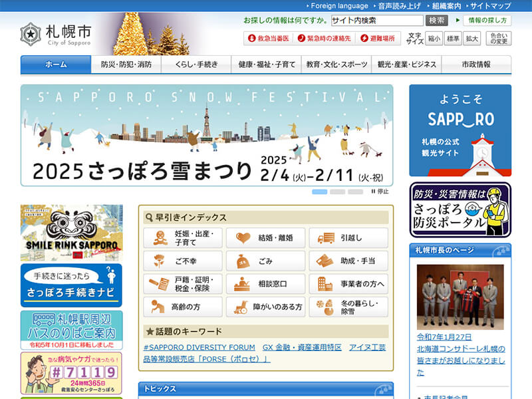The width and height of the screenshot is (532, 399).
Task: Open the 結婚・離婚 heart icon link
Action: tap(243, 238)
